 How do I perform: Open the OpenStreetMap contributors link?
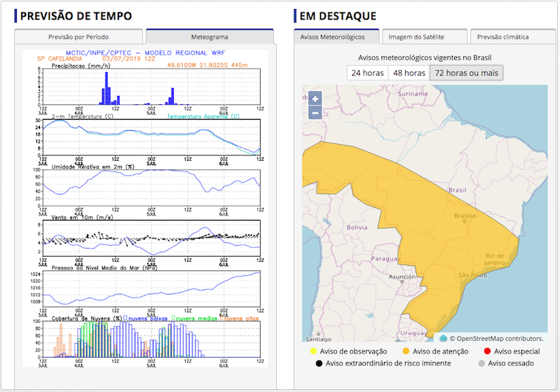pos(499,338)
